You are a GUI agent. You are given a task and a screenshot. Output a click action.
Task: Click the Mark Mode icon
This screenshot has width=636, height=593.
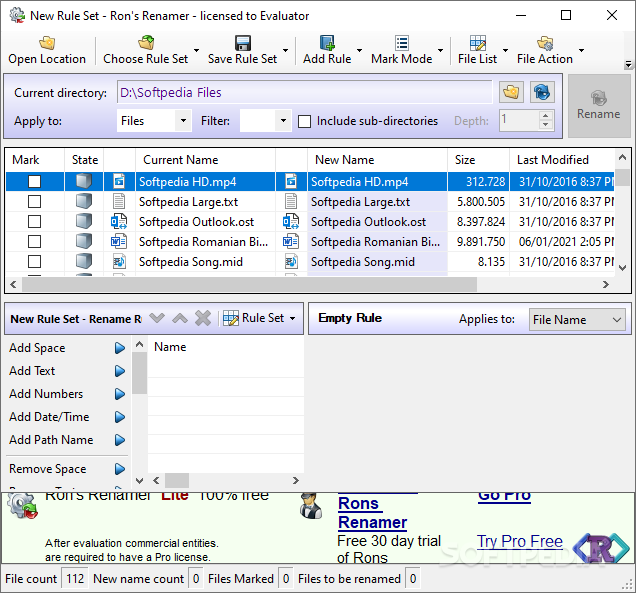click(402, 43)
